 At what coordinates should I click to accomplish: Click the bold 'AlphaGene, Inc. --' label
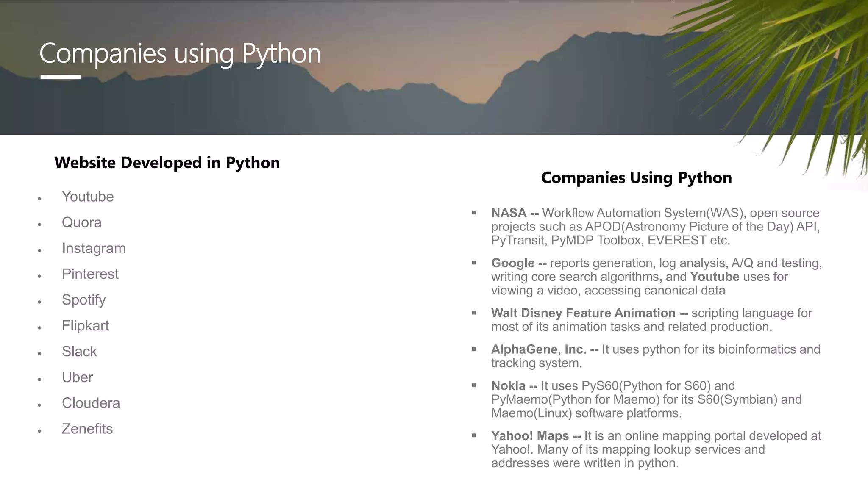545,349
